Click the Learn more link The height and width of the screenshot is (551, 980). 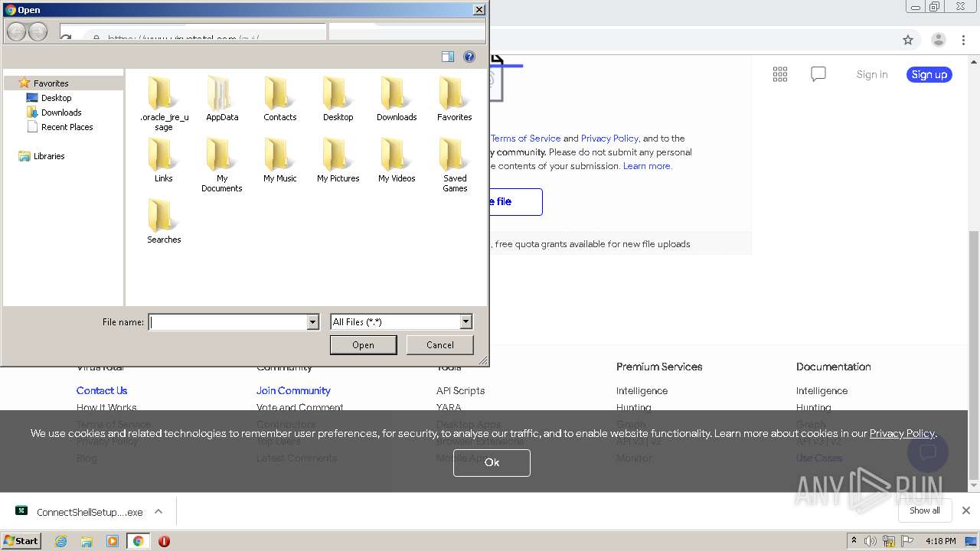coord(647,166)
